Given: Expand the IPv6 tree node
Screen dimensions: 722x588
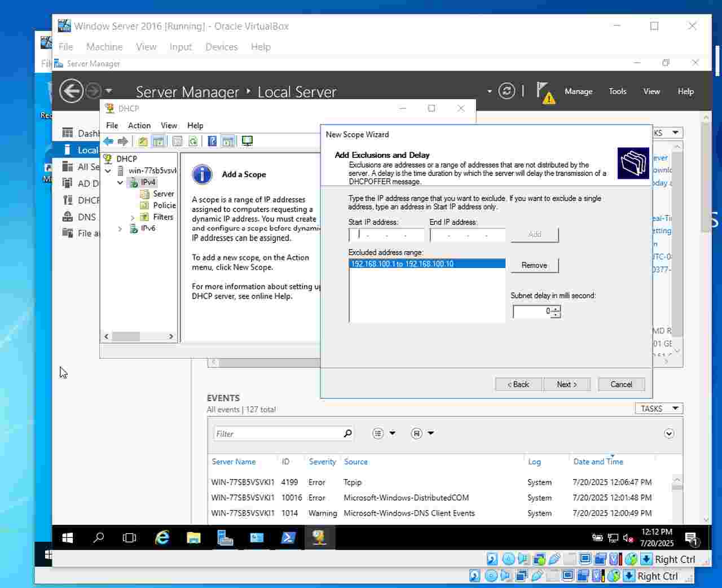Looking at the screenshot, I should coord(120,229).
